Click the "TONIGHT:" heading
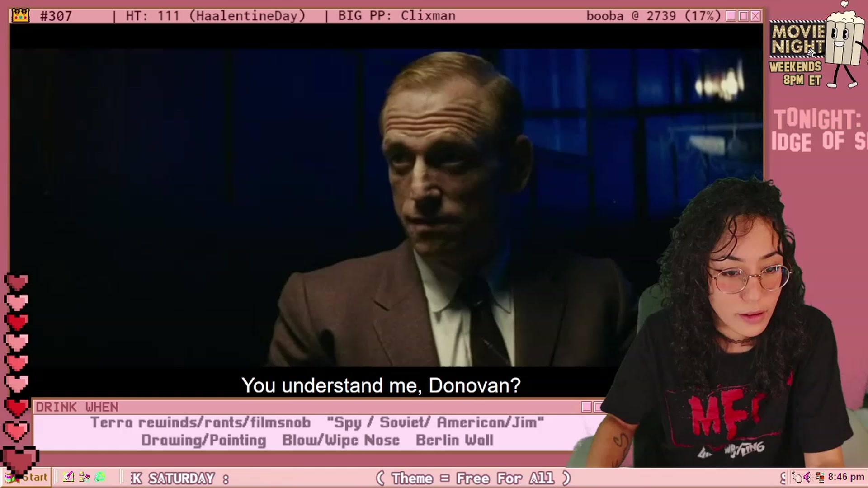The height and width of the screenshot is (488, 868). (817, 120)
